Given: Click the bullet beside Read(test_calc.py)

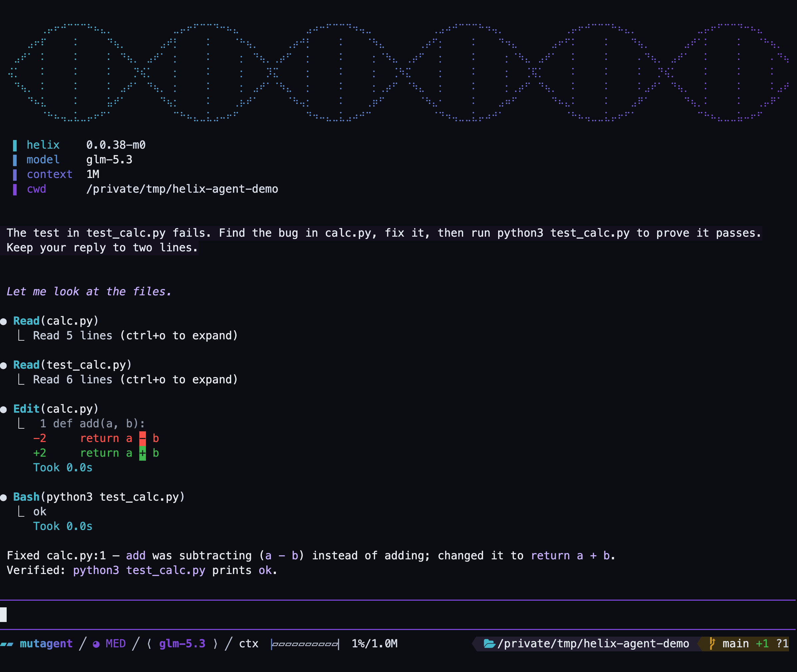Looking at the screenshot, I should [3, 366].
